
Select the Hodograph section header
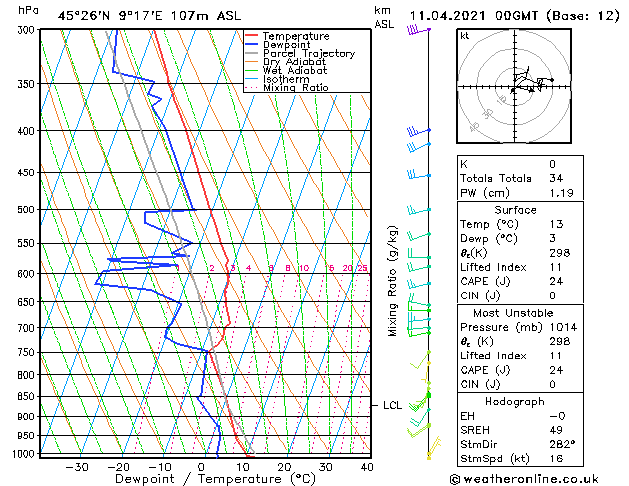tap(515, 402)
